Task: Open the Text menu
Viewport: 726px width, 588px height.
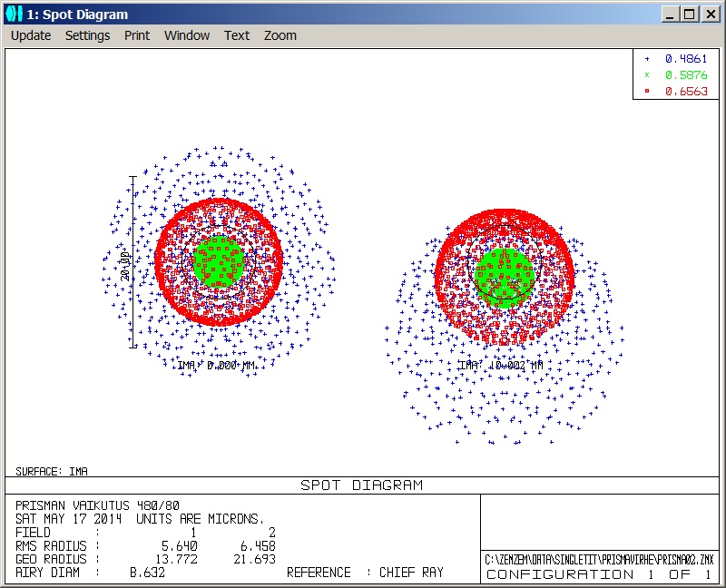Action: [237, 35]
